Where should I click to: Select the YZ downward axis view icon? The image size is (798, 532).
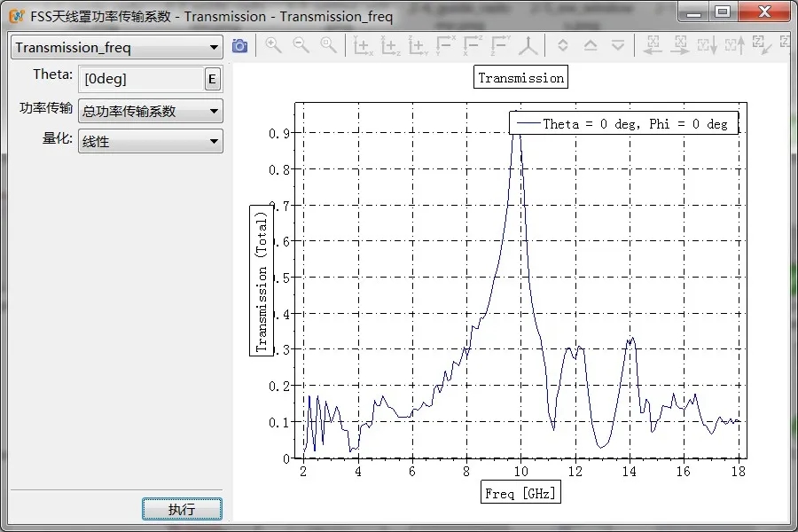[500, 46]
